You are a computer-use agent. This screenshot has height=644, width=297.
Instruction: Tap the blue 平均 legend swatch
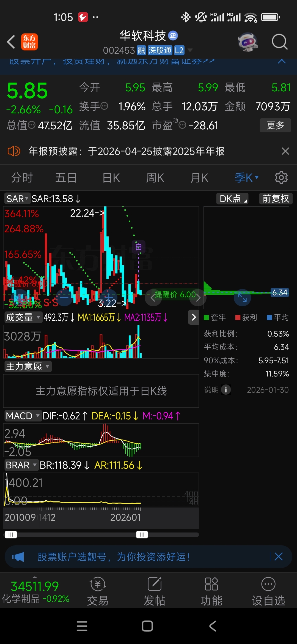tap(269, 317)
